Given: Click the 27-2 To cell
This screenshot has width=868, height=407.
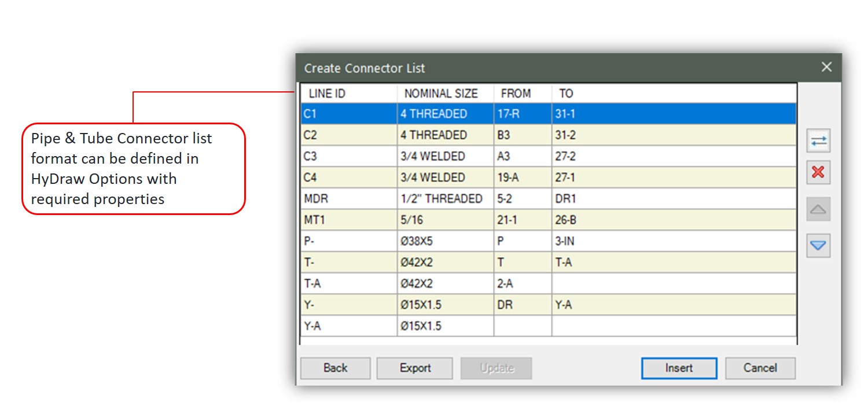Looking at the screenshot, I should (674, 156).
